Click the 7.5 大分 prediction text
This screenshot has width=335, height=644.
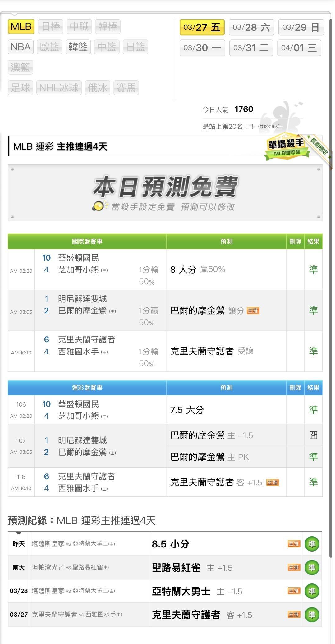coord(187,410)
